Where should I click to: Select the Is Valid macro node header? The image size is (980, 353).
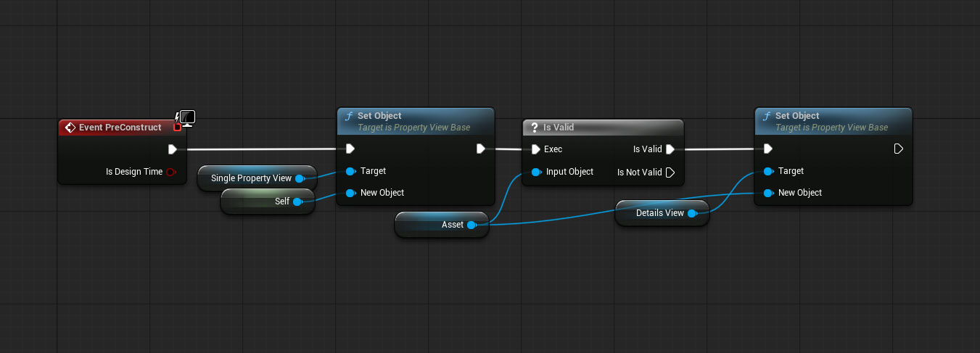(x=603, y=128)
